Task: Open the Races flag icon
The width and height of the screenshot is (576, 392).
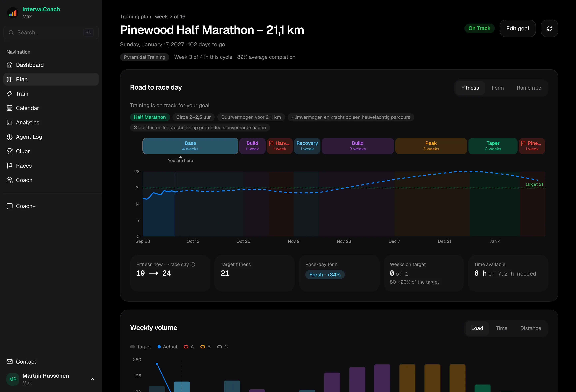Action: click(x=10, y=166)
